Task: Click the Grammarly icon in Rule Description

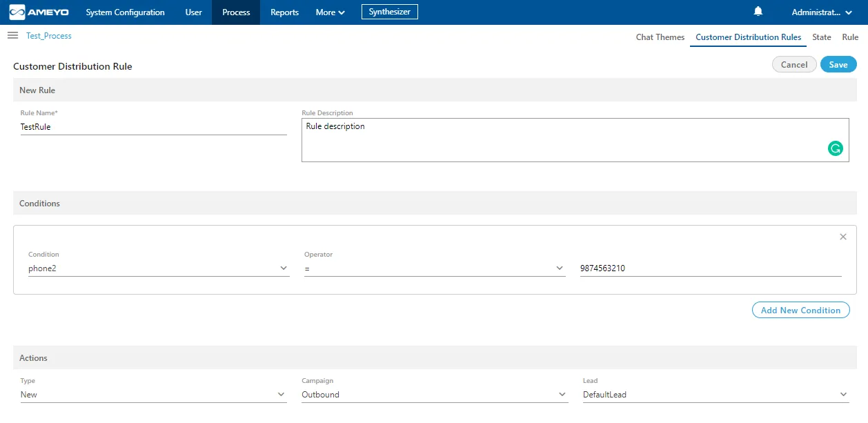Action: 835,148
